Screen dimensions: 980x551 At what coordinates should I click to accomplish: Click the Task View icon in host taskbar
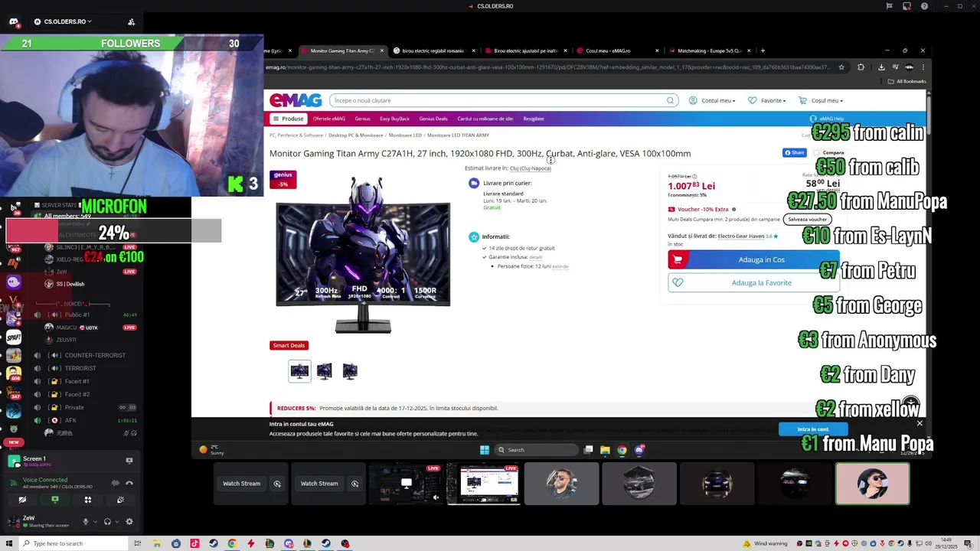(137, 543)
